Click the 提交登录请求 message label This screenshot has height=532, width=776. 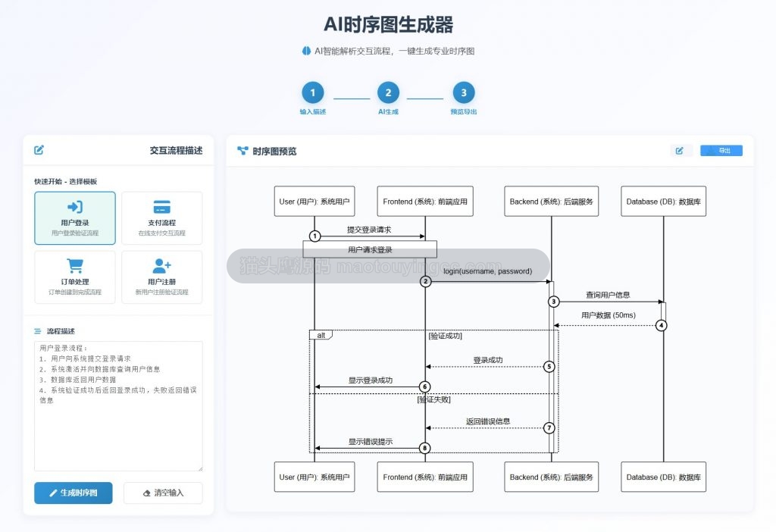[x=369, y=230]
